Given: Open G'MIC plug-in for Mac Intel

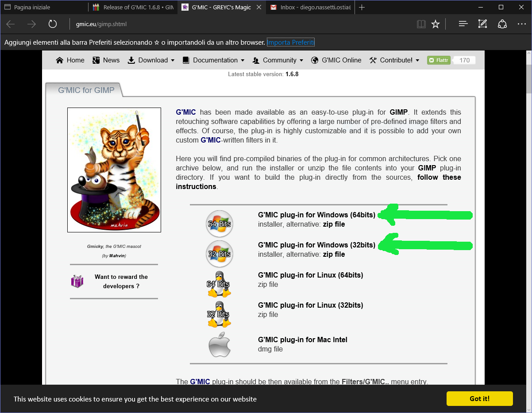Looking at the screenshot, I should 303,340.
